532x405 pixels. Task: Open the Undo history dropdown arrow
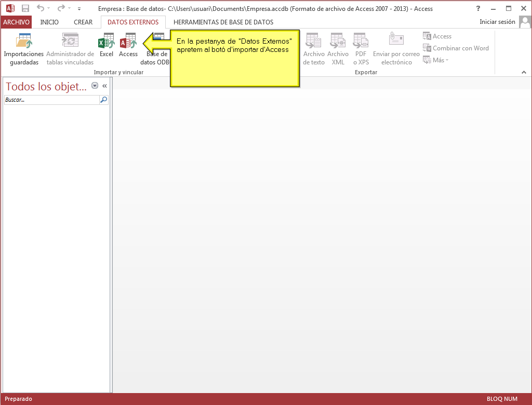(48, 8)
